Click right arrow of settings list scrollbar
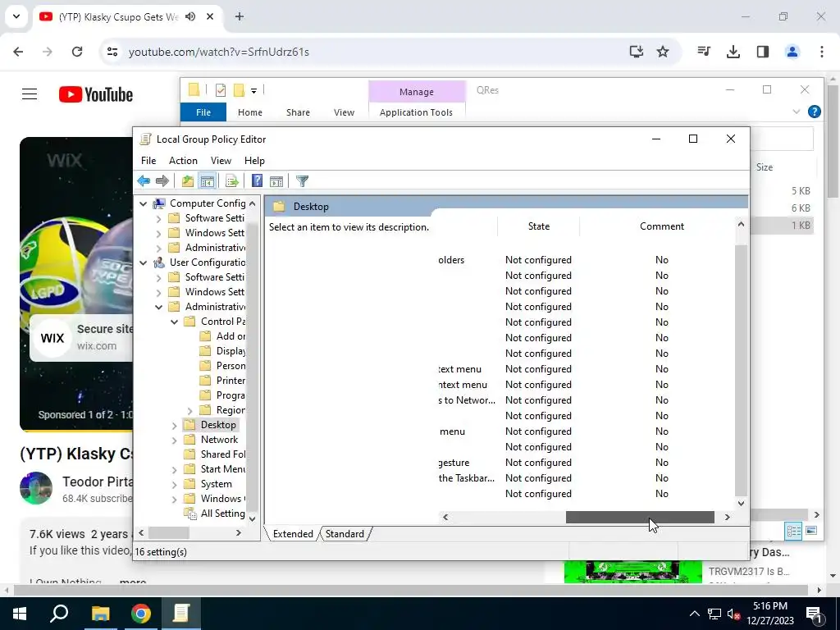The height and width of the screenshot is (630, 840). tap(727, 517)
